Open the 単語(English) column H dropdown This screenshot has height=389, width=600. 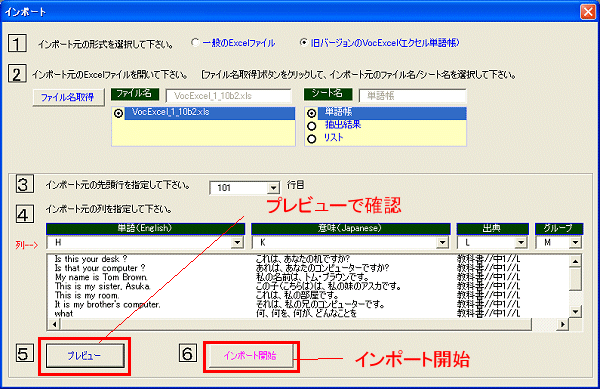click(237, 243)
